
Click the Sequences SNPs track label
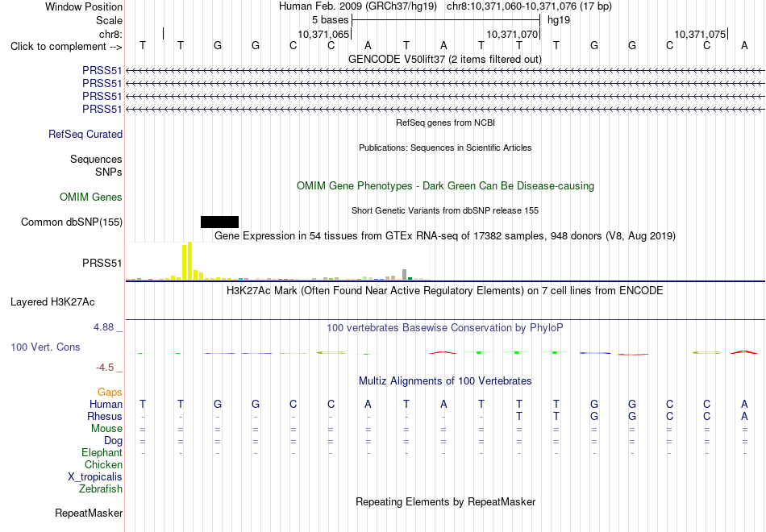[x=96, y=165]
